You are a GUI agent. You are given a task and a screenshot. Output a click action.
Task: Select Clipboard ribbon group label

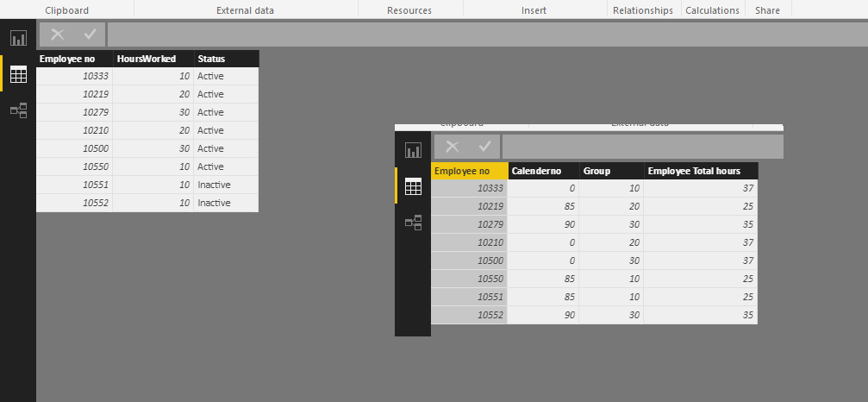66,10
